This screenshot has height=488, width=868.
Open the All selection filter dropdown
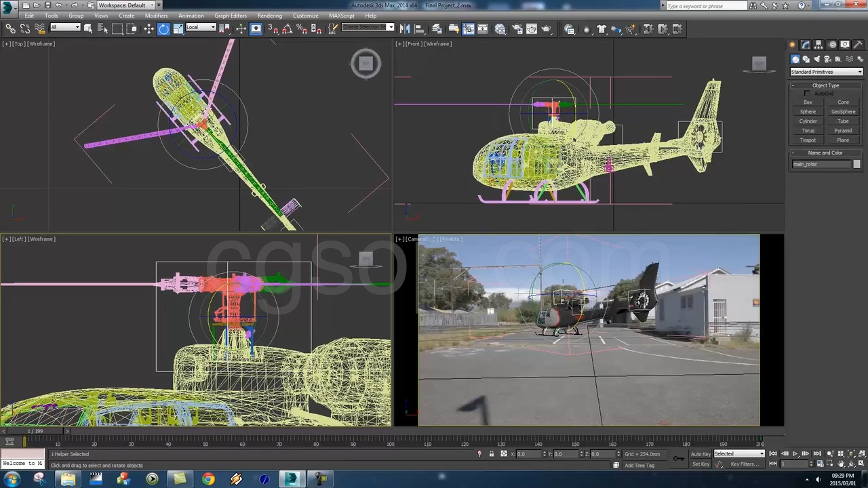tap(65, 28)
